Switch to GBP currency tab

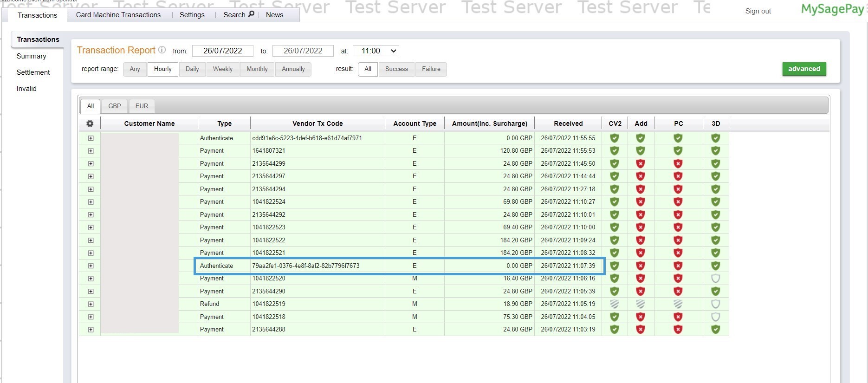(115, 106)
